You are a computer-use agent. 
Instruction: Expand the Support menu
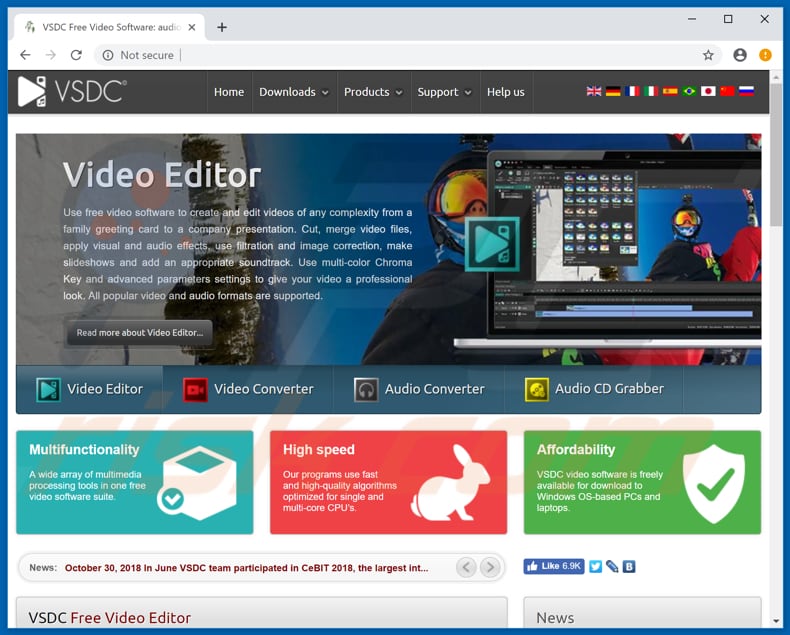coord(444,92)
